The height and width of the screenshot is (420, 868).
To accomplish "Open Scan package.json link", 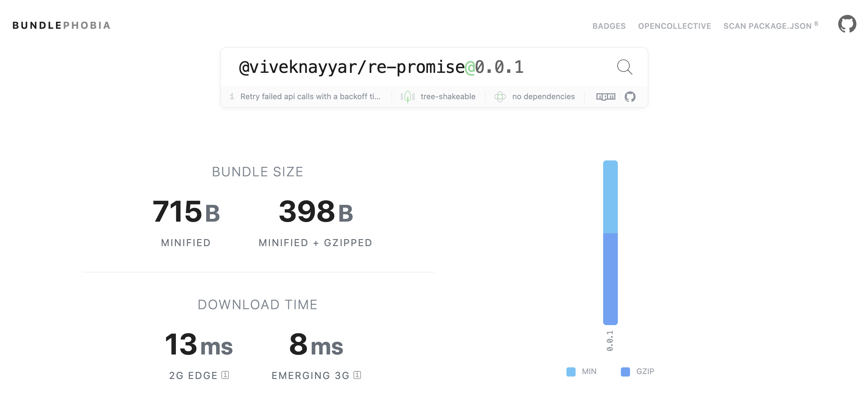I will [767, 26].
